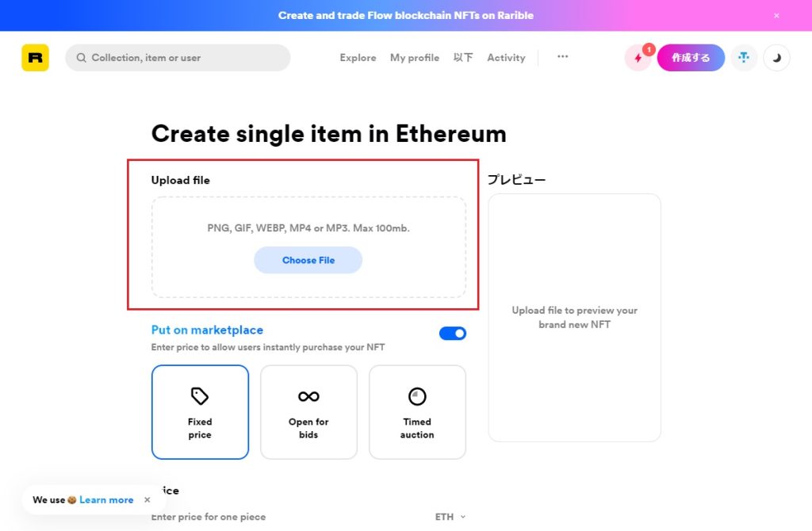Select the Timed auction option

coord(417,412)
